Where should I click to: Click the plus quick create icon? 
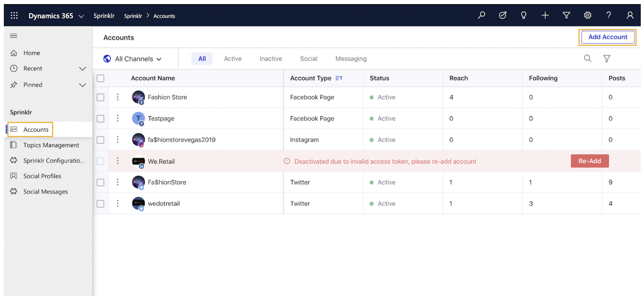point(545,15)
